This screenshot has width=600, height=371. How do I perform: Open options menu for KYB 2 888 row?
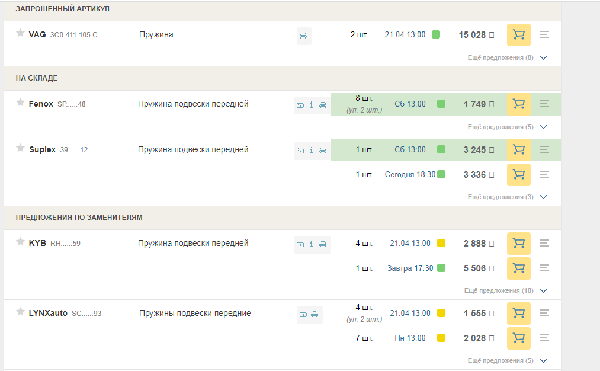pyautogui.click(x=544, y=243)
